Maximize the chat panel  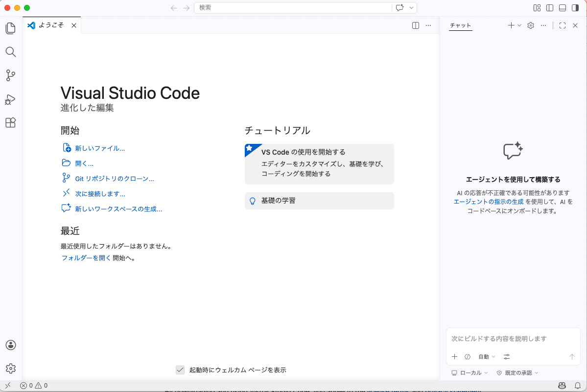[563, 25]
